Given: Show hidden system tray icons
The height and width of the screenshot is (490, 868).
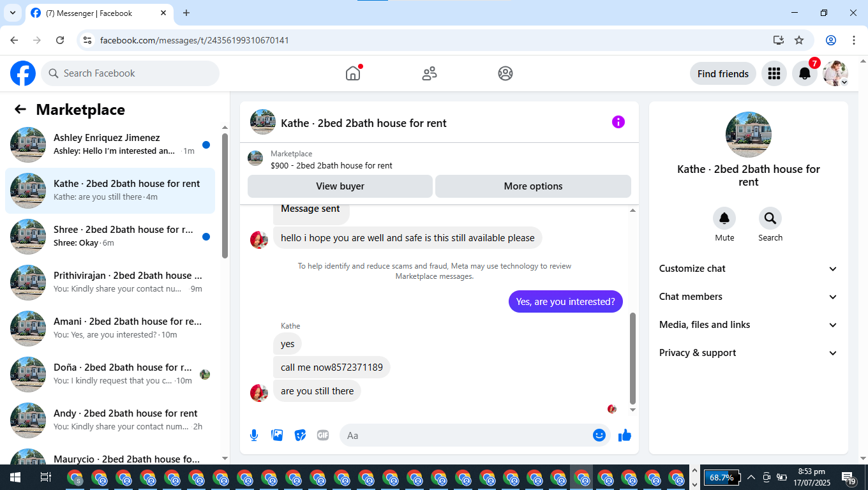Looking at the screenshot, I should pos(751,477).
